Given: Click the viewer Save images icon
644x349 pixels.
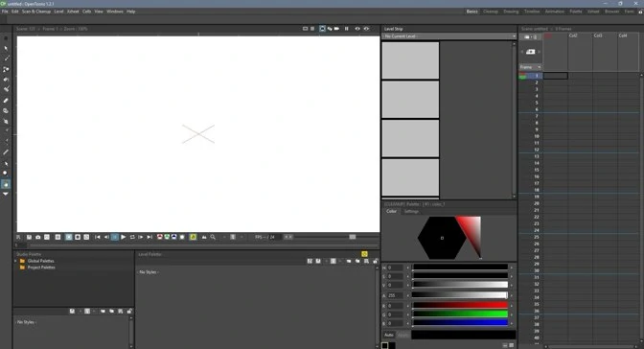Looking at the screenshot, I should click(x=29, y=237).
